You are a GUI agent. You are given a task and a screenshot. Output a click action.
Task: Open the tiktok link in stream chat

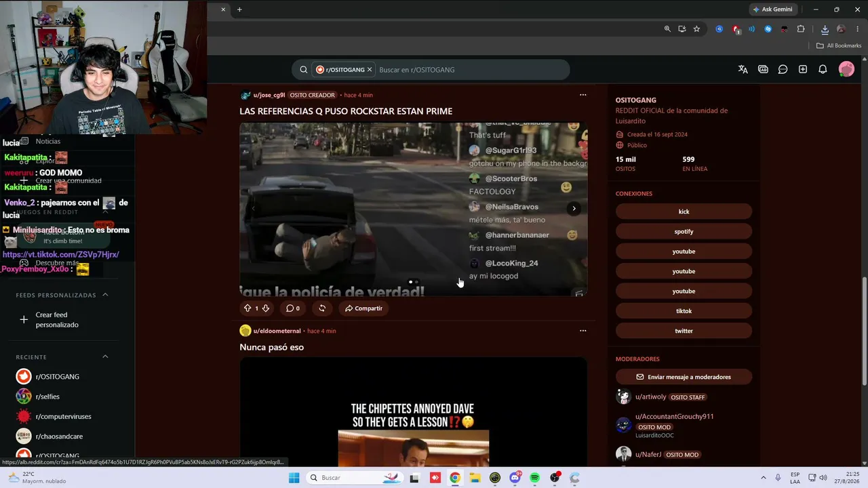coord(61,254)
